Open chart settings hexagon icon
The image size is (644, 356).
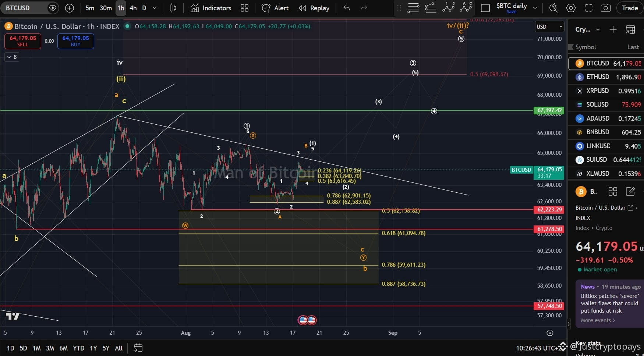[x=571, y=8]
